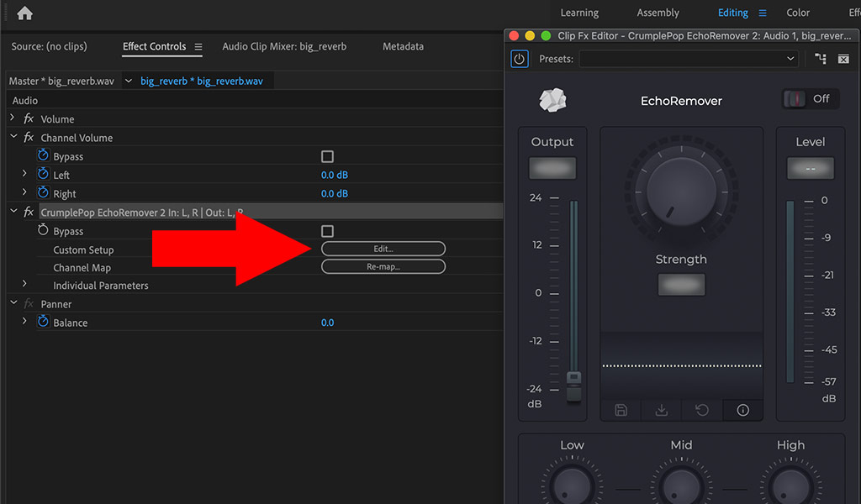Click the Balance 0.0 value
861x504 pixels.
pyautogui.click(x=327, y=323)
